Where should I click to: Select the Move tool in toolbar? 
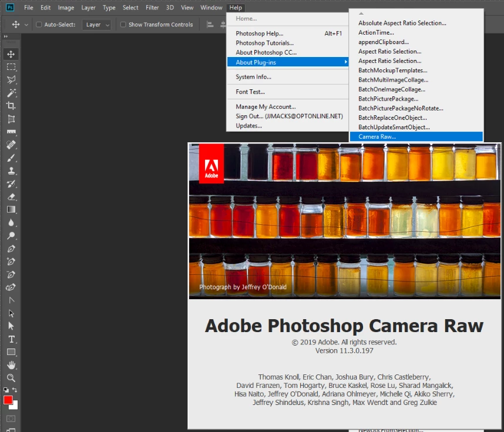tap(11, 54)
